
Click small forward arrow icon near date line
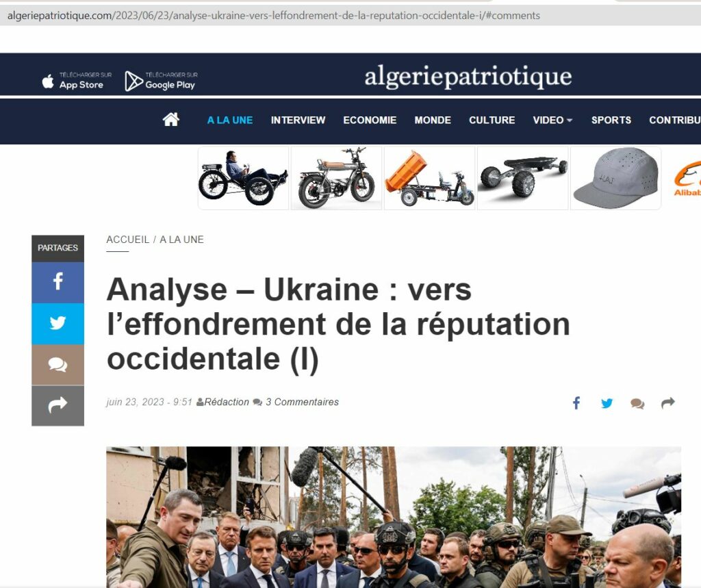pyautogui.click(x=668, y=403)
